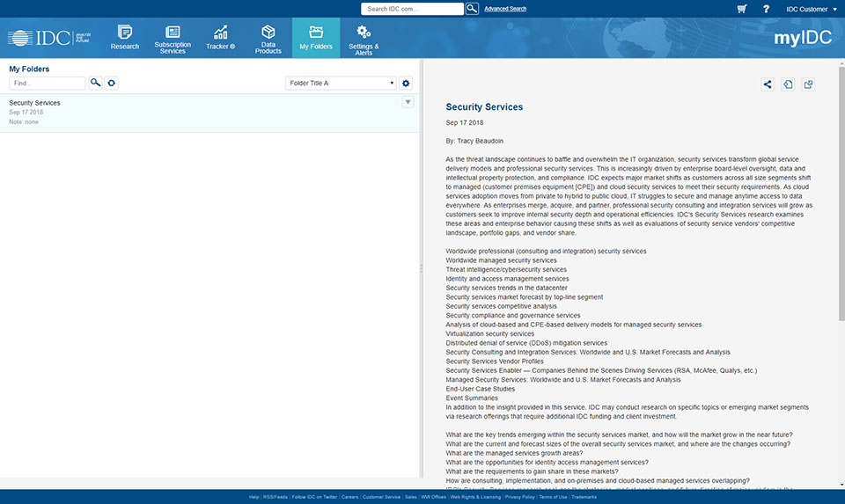The image size is (845, 504).
Task: Click the My Folders heading
Action: pyautogui.click(x=29, y=69)
